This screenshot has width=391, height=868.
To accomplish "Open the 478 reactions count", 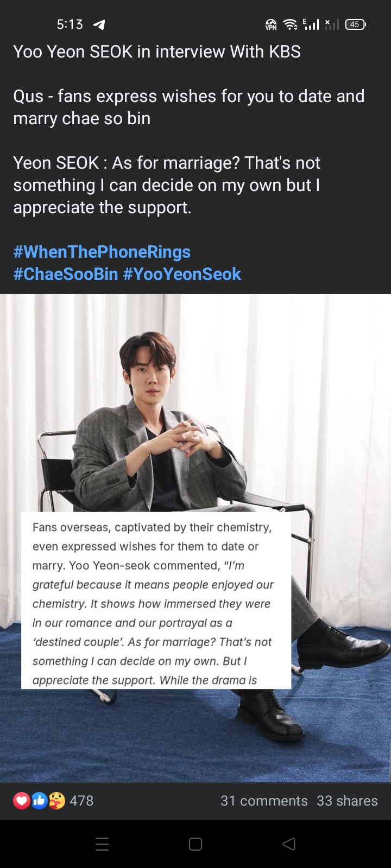I will (81, 801).
